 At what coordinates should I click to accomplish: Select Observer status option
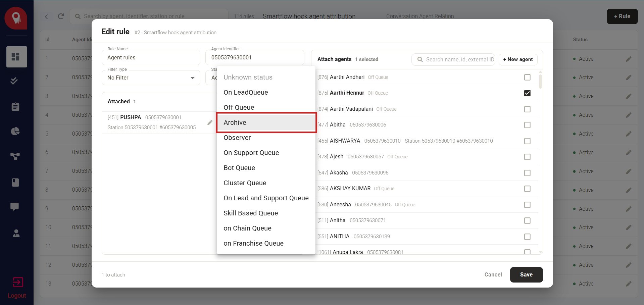(x=266, y=138)
